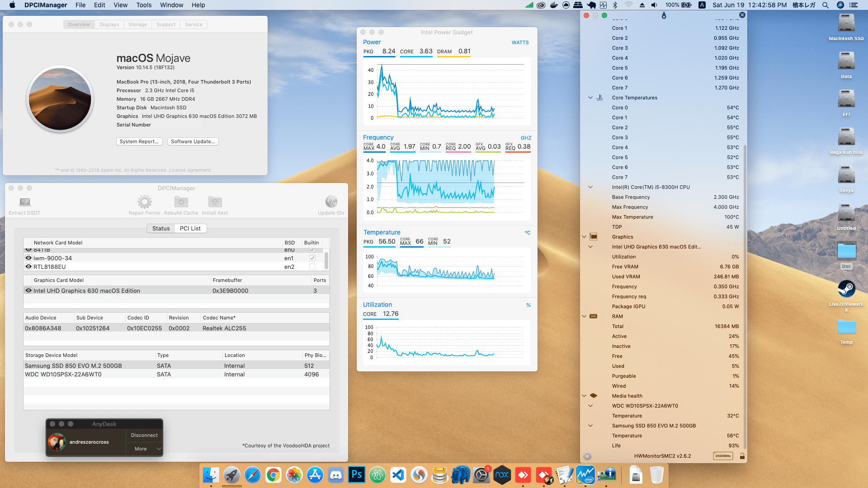868x488 pixels.
Task: Open Google Chrome from the Dock
Action: tap(274, 475)
